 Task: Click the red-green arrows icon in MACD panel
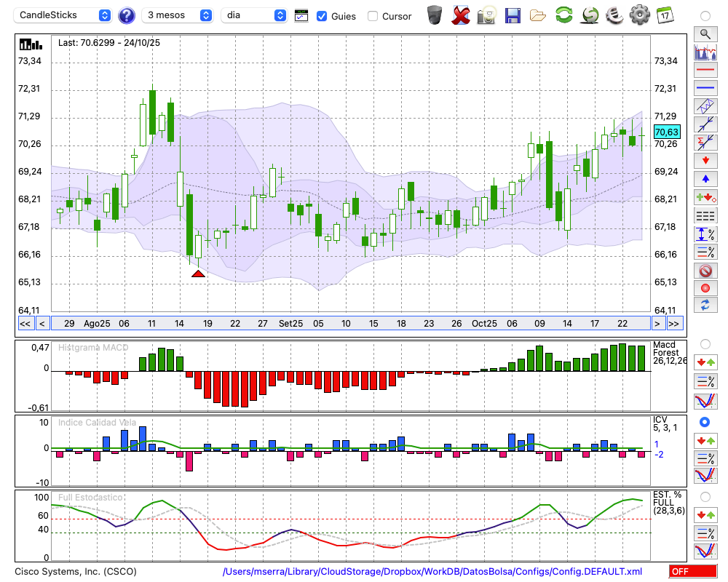705,362
